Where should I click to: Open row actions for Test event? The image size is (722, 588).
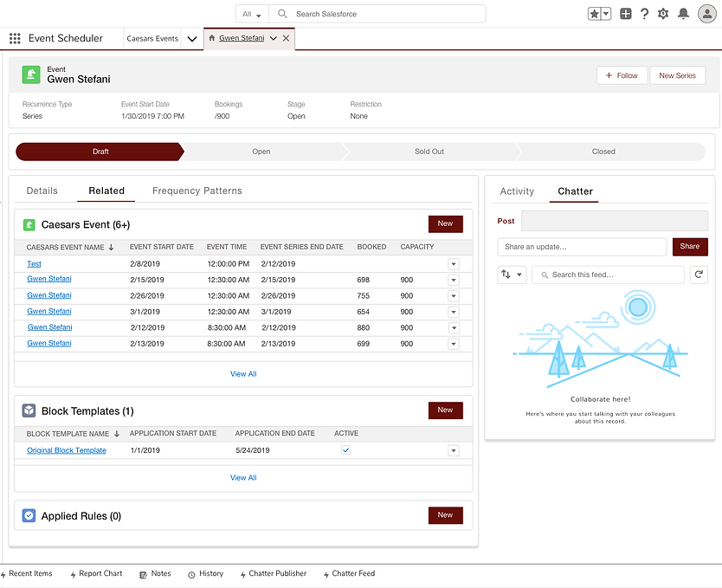click(454, 264)
